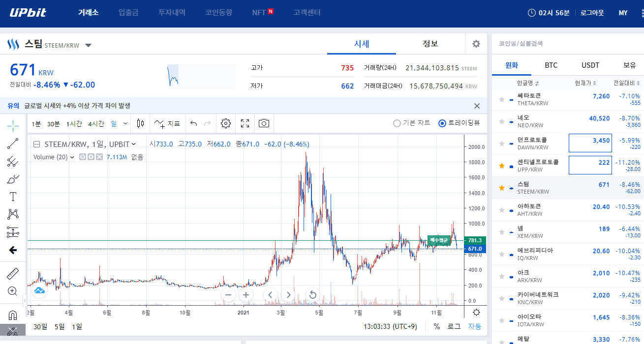Hide the Volume indicator via eye icon
The image size is (644, 344).
click(83, 157)
